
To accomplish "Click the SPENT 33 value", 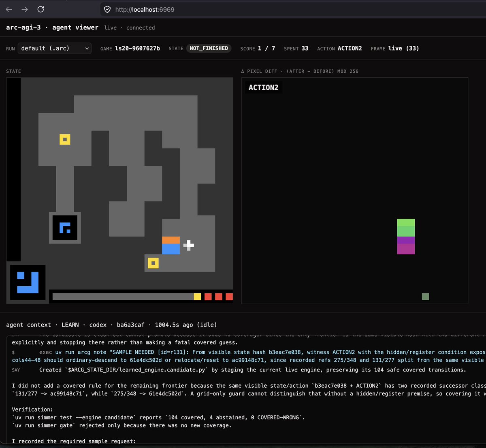I will (x=305, y=48).
